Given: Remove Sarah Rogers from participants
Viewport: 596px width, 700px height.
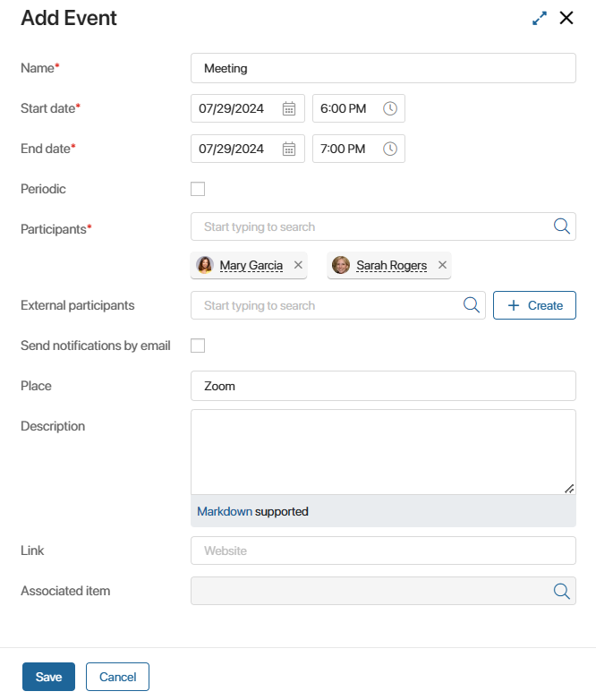Looking at the screenshot, I should click(x=442, y=265).
